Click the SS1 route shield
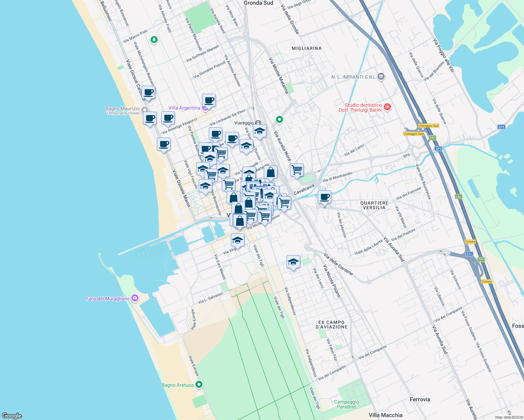This screenshot has width=524, height=420. 469,254
